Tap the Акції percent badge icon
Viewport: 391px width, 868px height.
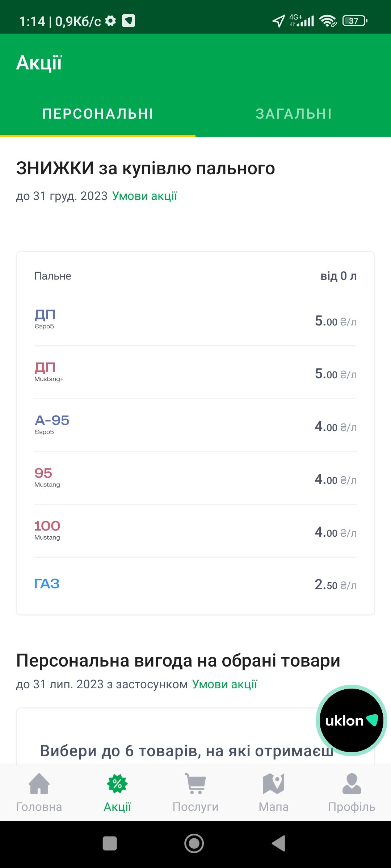pos(117,784)
